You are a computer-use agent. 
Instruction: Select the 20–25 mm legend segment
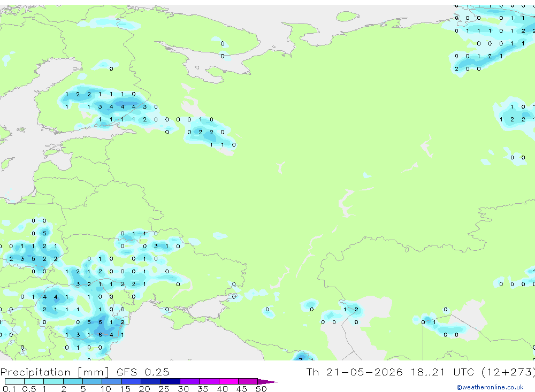click(x=151, y=381)
